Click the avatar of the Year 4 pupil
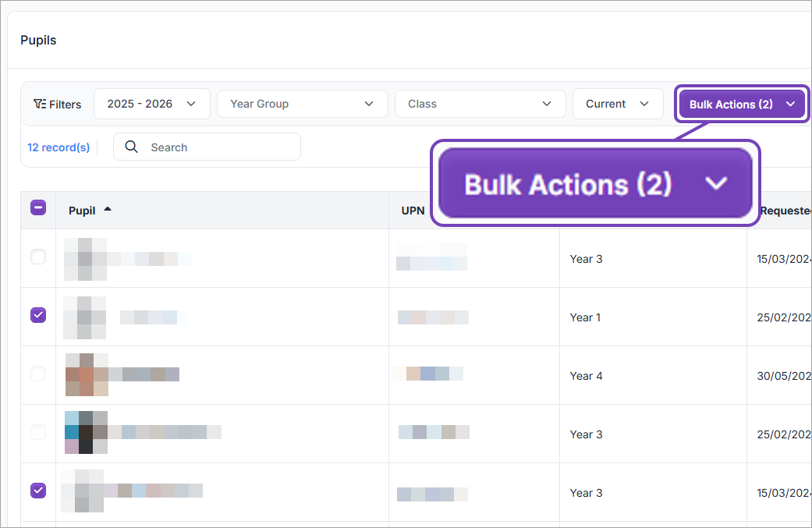The width and height of the screenshot is (812, 528). point(86,375)
